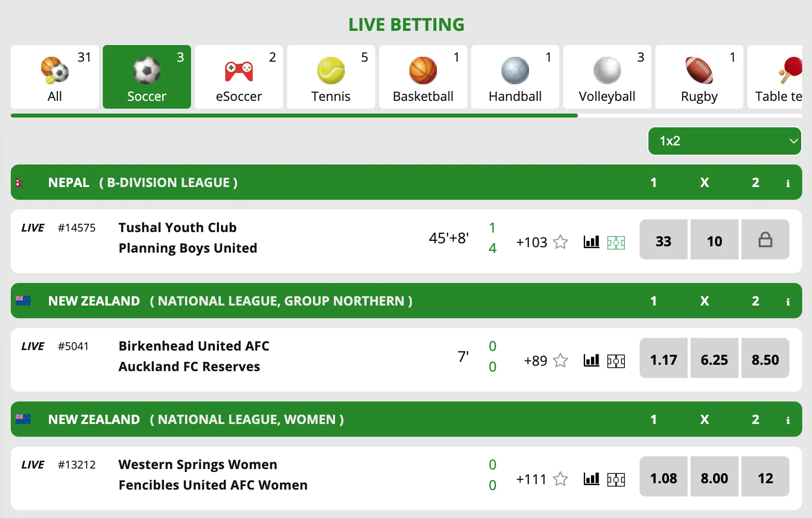Switch to the Tennis sport tab
The image size is (812, 518).
(x=331, y=77)
